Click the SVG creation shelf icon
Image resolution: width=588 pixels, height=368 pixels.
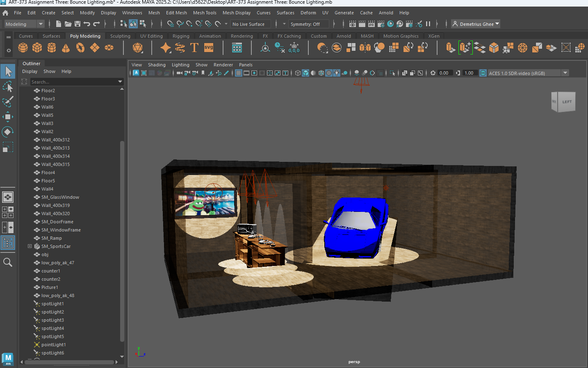coord(208,48)
